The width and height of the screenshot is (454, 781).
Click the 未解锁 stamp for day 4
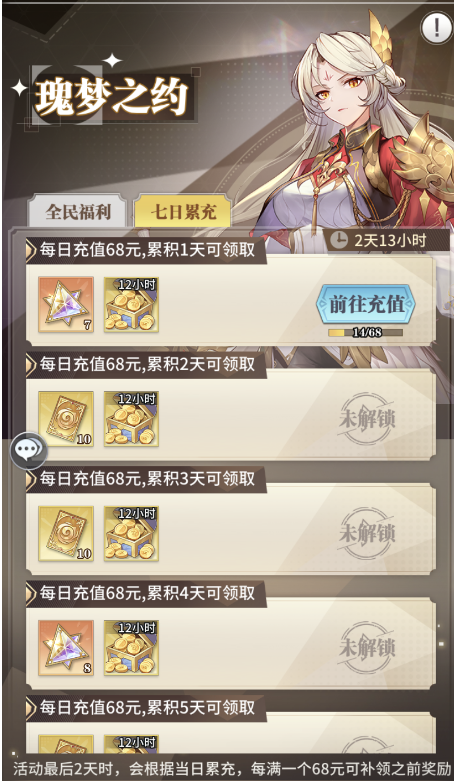pyautogui.click(x=367, y=648)
